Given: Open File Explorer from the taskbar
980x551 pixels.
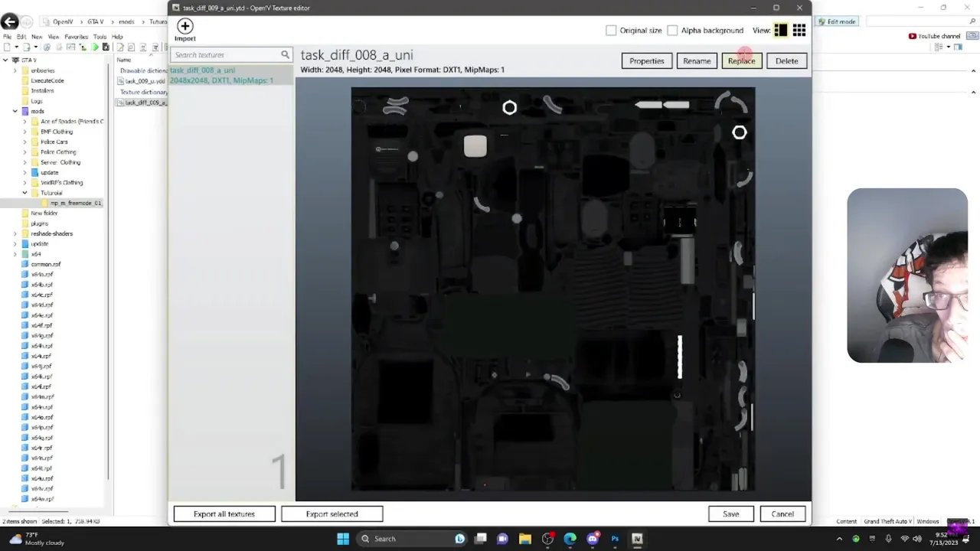Looking at the screenshot, I should (x=525, y=539).
